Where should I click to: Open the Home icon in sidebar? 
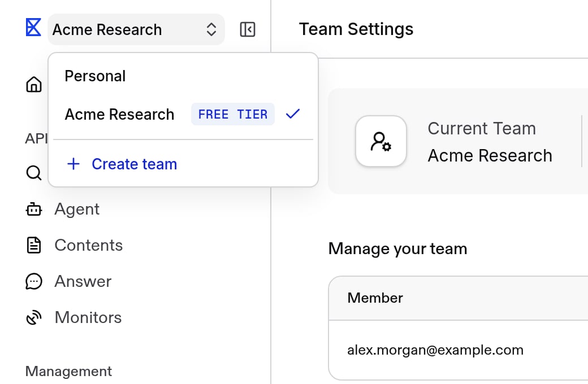point(34,84)
